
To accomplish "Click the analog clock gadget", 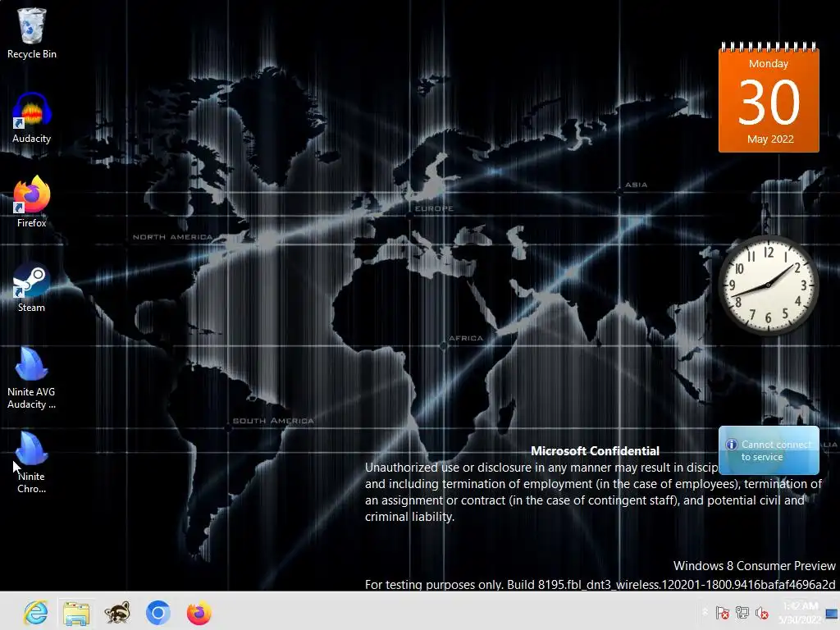I will [x=768, y=285].
